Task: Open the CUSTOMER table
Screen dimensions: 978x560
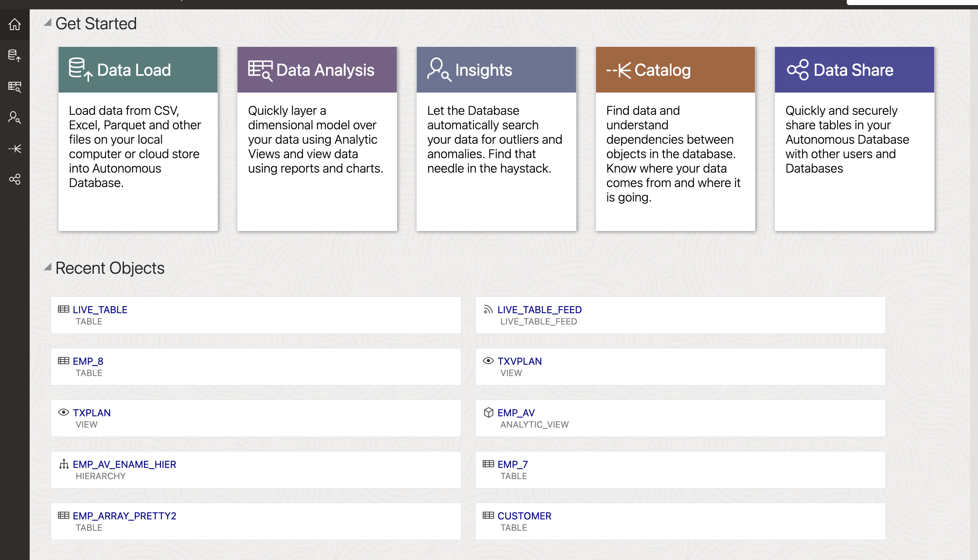Action: point(524,515)
